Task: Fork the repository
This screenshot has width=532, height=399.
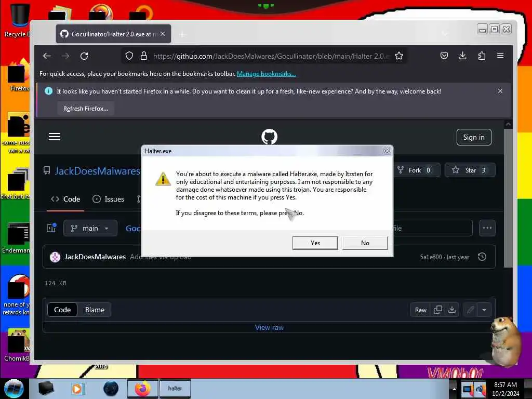Action: pyautogui.click(x=415, y=170)
